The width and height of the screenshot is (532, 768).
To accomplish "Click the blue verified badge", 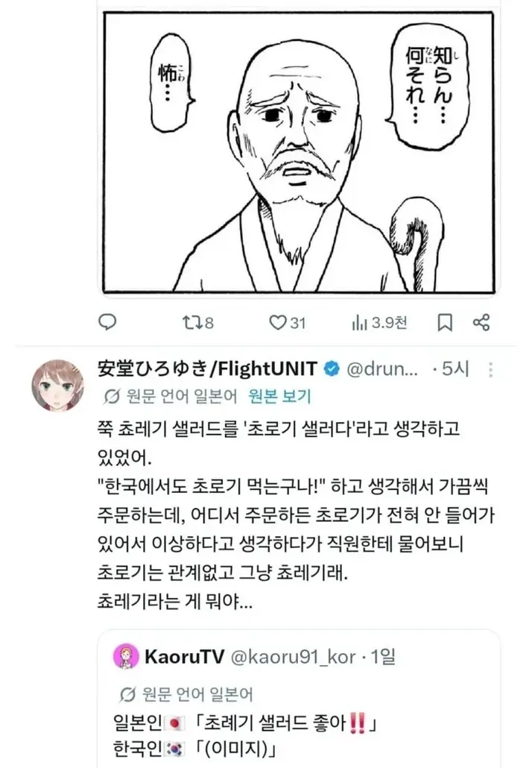I will pos(332,369).
